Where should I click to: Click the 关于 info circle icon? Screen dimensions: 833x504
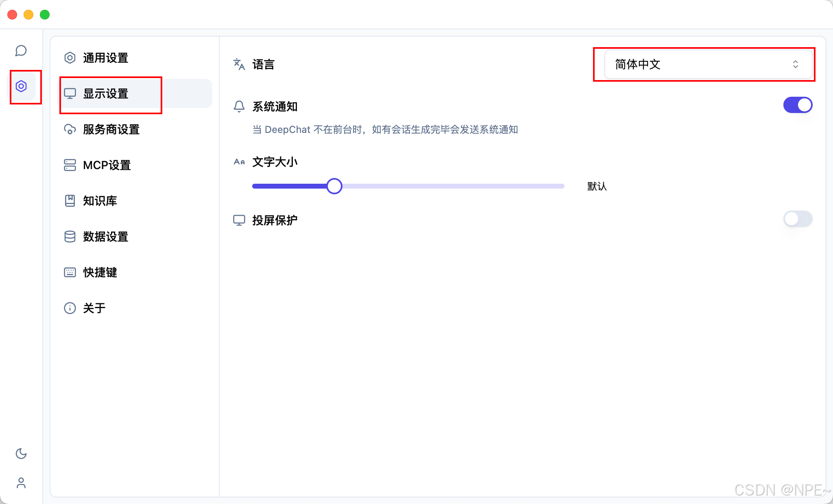coord(70,308)
